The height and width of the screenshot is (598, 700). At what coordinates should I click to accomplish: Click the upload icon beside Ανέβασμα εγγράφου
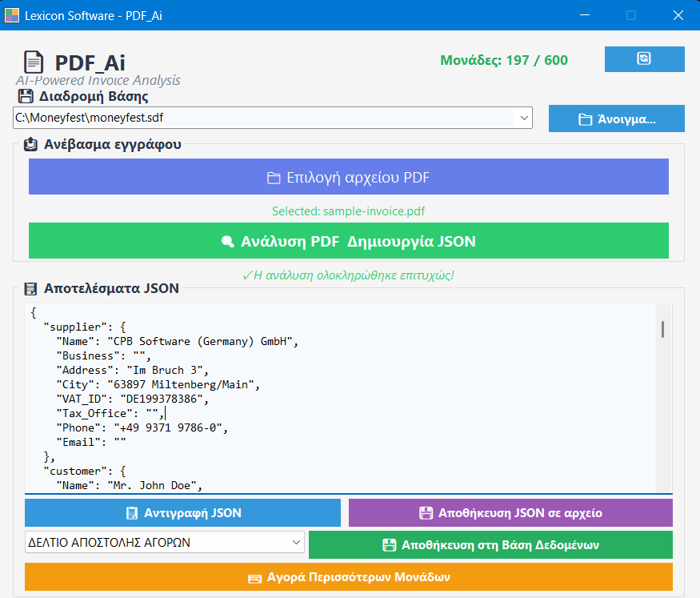[x=31, y=145]
